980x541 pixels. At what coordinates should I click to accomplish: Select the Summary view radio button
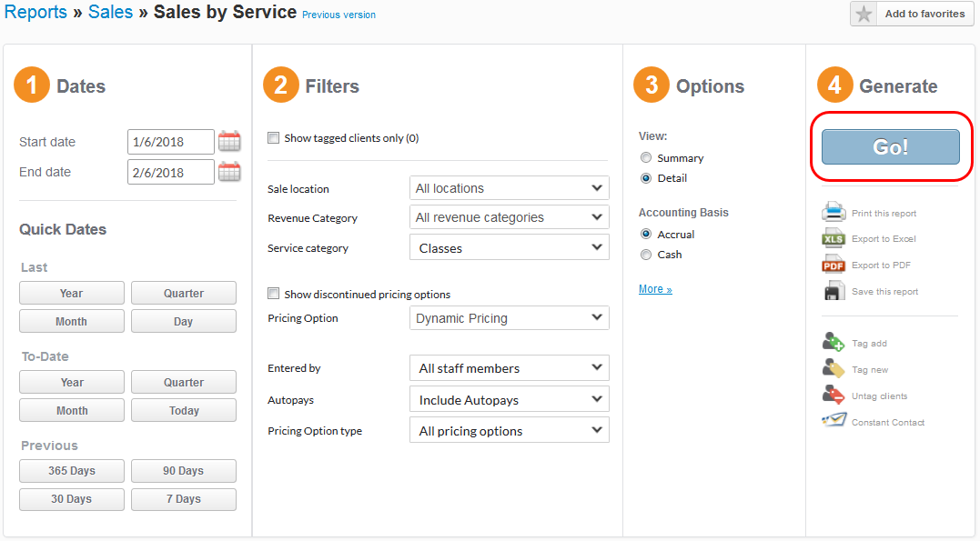pos(646,156)
